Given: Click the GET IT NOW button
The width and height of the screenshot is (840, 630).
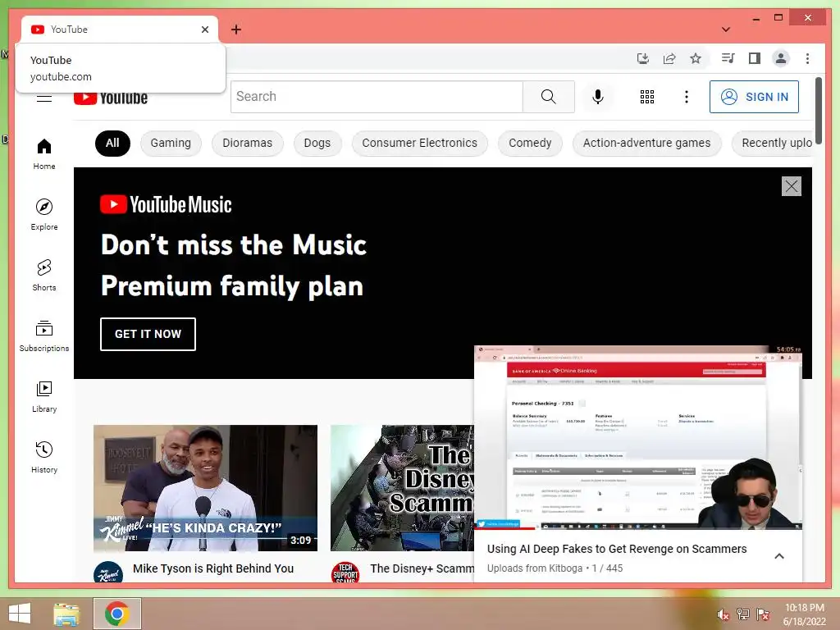Looking at the screenshot, I should (148, 334).
